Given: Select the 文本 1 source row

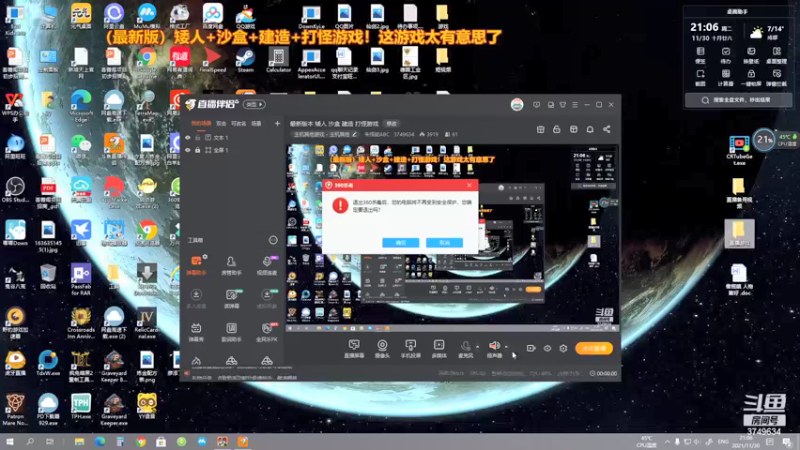Looking at the screenshot, I should (x=233, y=138).
